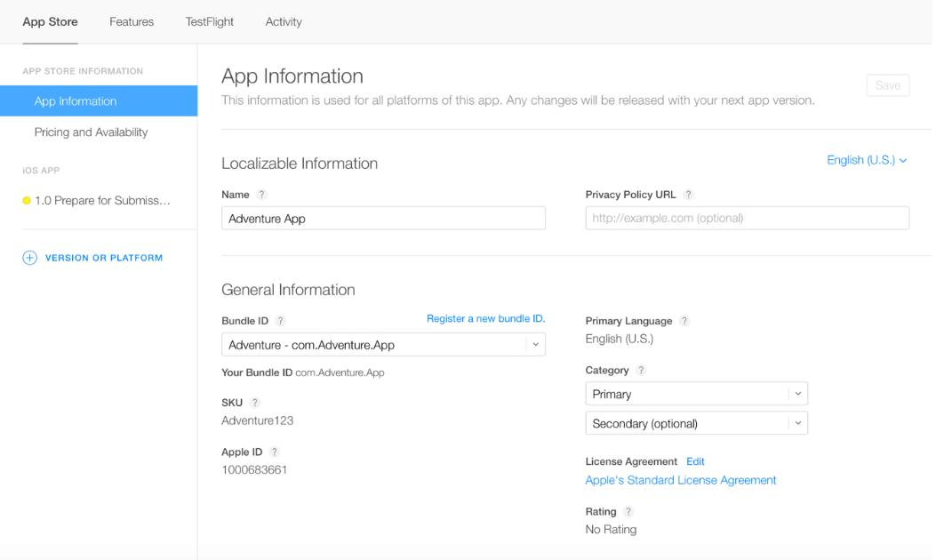Click the question mark next to Rating

[x=628, y=511]
